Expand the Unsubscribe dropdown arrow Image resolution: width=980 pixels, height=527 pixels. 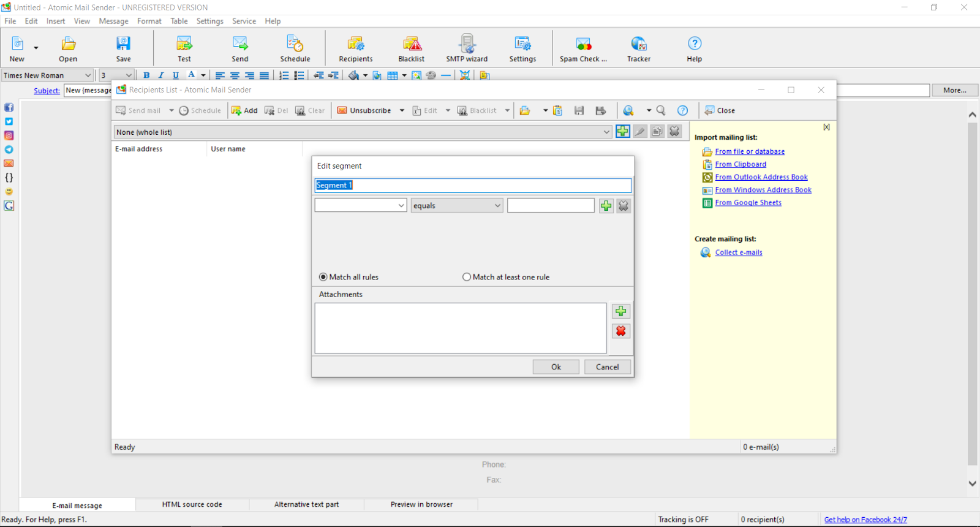pyautogui.click(x=402, y=110)
